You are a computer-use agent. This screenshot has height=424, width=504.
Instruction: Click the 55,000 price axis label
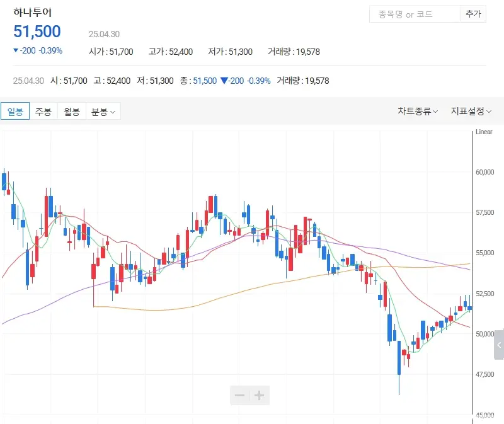[x=484, y=253]
